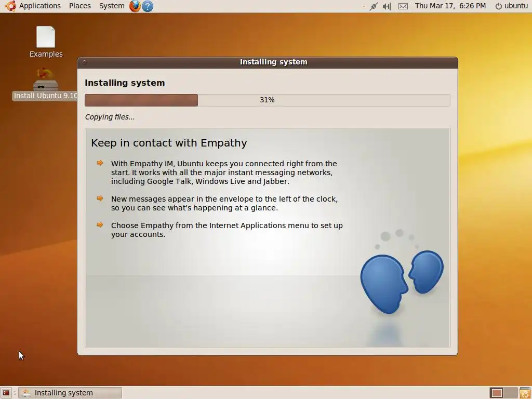Click the bullet beside 'Choose Empathy from'
532x399 pixels.
100,224
